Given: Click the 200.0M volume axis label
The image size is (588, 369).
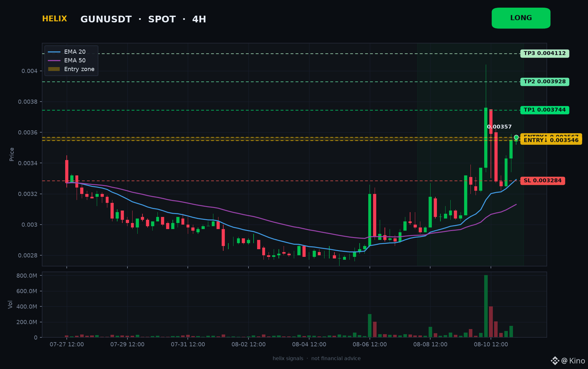Looking at the screenshot, I should pos(27,322).
